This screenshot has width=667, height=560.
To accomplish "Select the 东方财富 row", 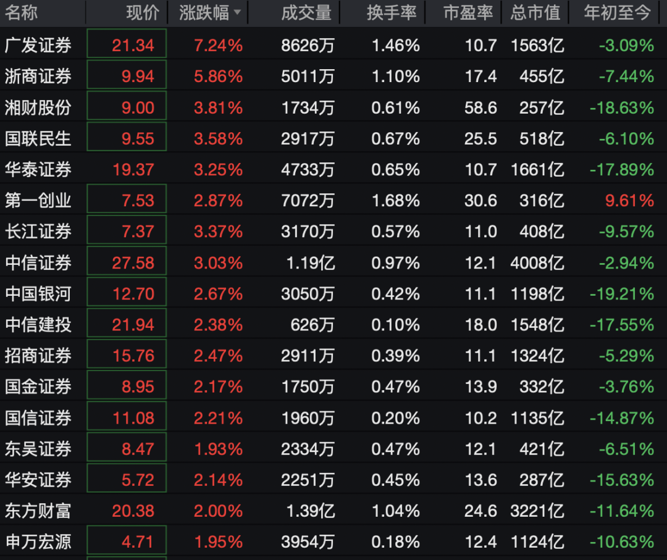I will point(39,511).
